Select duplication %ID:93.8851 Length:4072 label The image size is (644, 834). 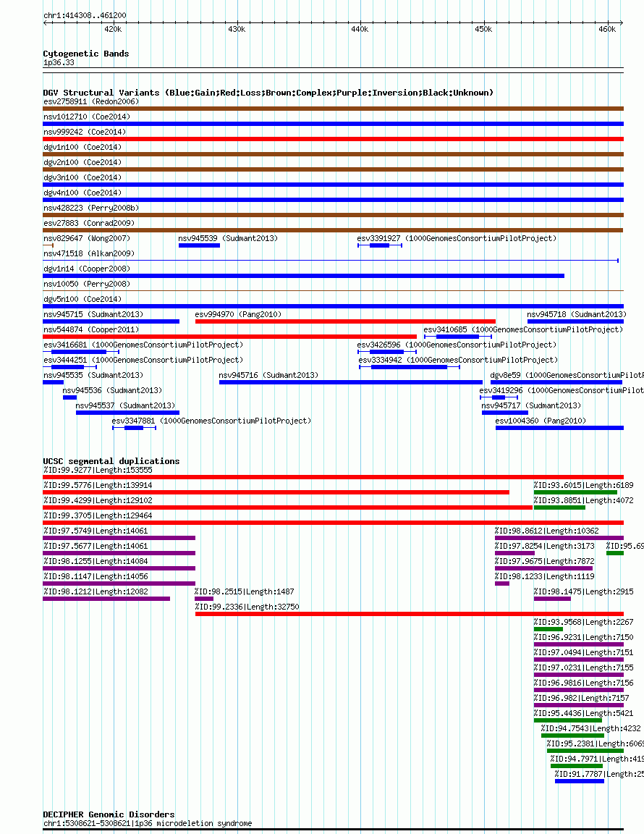(x=583, y=500)
